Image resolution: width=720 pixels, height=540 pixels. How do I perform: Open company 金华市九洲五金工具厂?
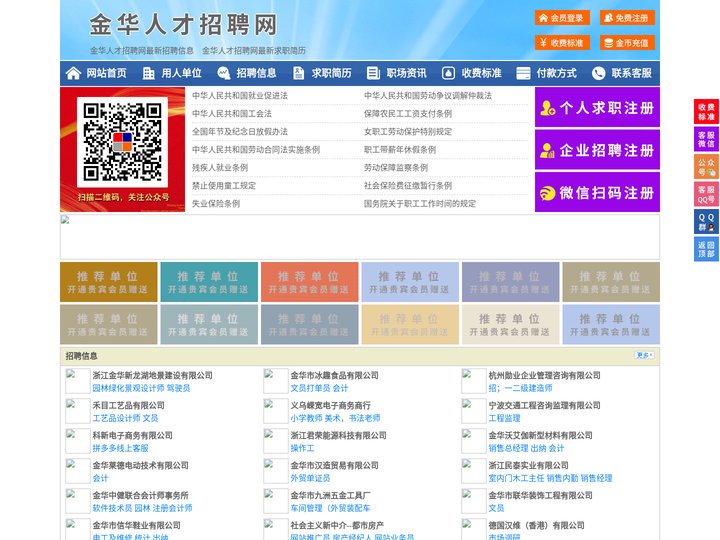point(330,495)
